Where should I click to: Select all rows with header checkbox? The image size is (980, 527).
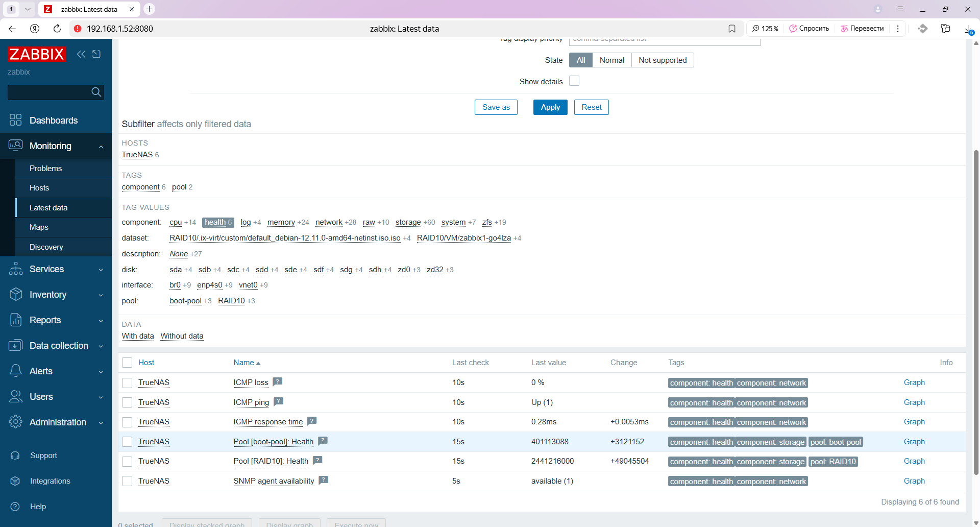tap(127, 363)
